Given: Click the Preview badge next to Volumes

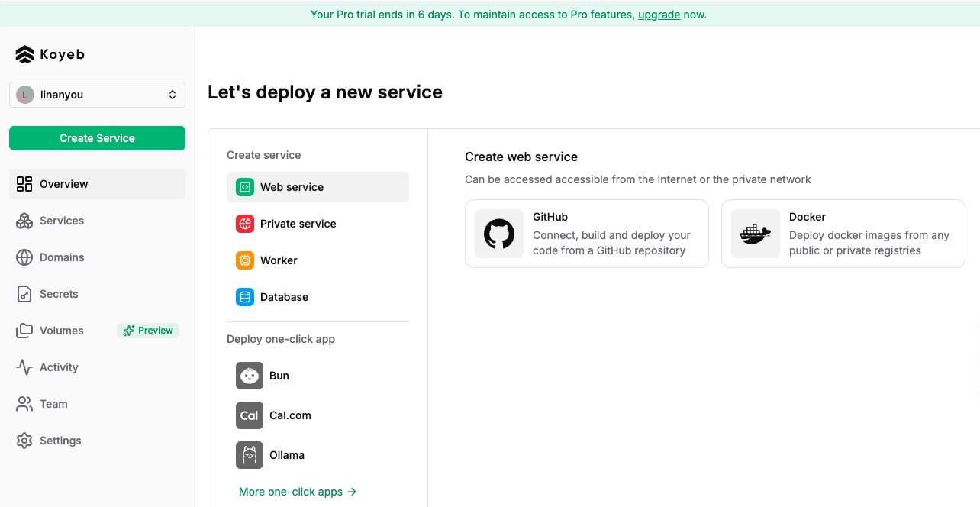Looking at the screenshot, I should [x=148, y=331].
